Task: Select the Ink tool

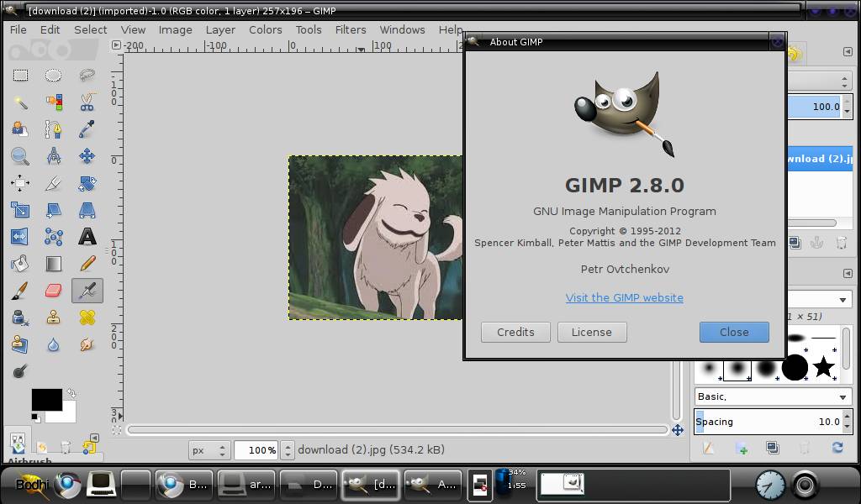Action: tap(20, 318)
